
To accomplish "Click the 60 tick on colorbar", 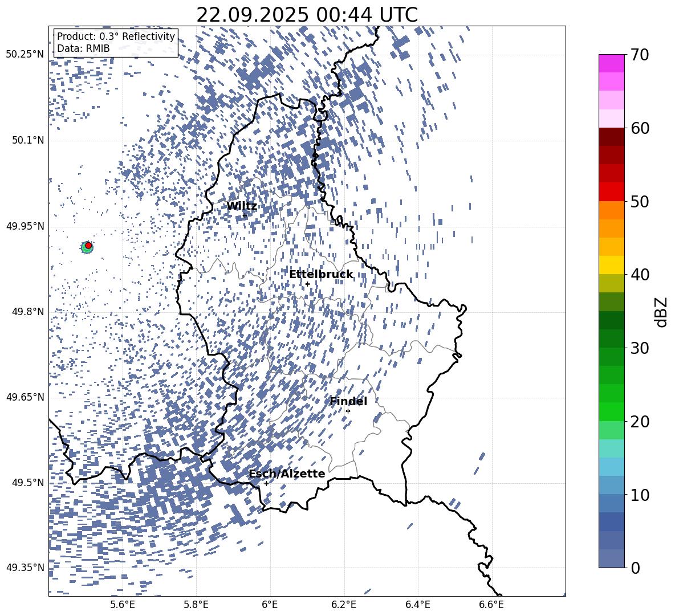I will 640,128.
